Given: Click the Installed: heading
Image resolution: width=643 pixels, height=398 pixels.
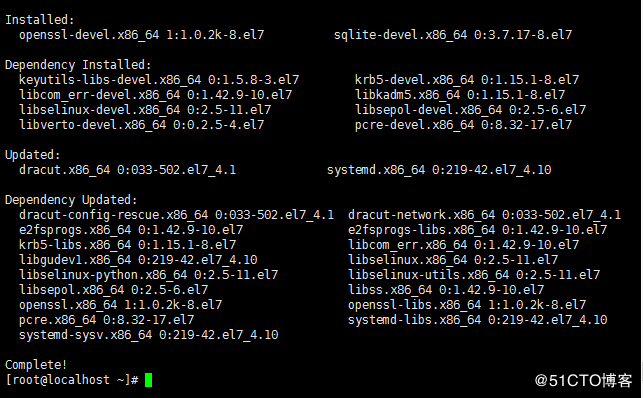Looking at the screenshot, I should (40, 20).
